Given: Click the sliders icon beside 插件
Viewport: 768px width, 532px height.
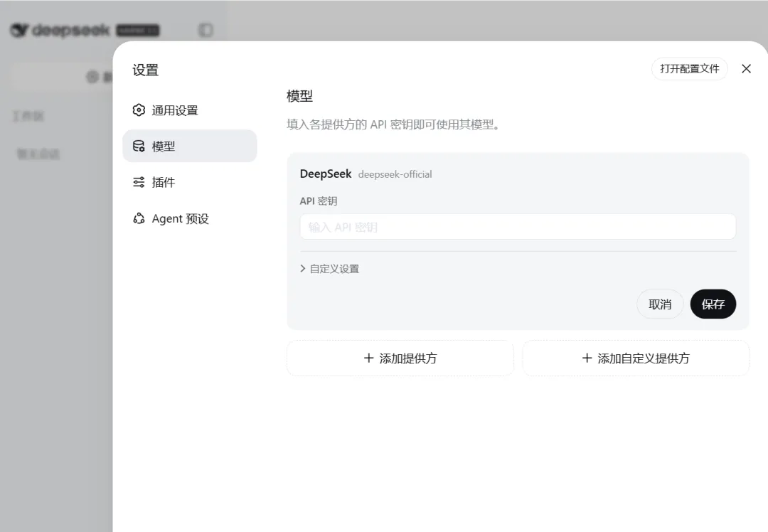Looking at the screenshot, I should 139,182.
